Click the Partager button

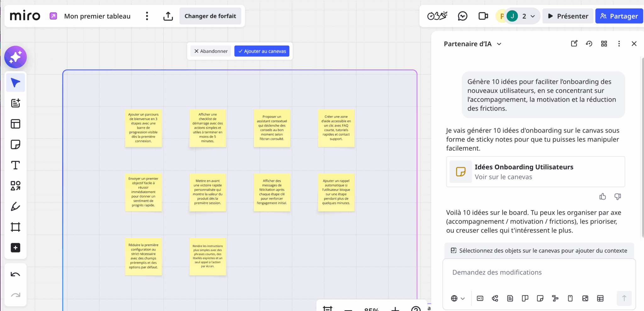pos(619,16)
